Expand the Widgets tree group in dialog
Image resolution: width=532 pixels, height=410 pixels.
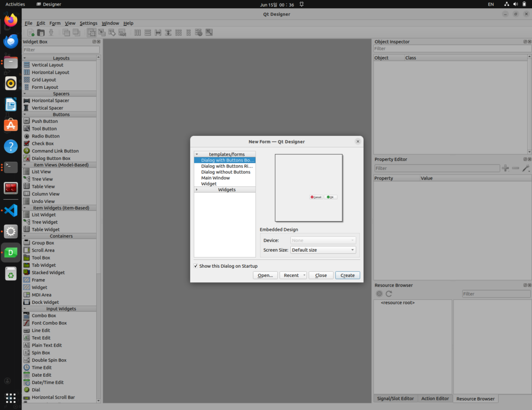click(x=197, y=190)
